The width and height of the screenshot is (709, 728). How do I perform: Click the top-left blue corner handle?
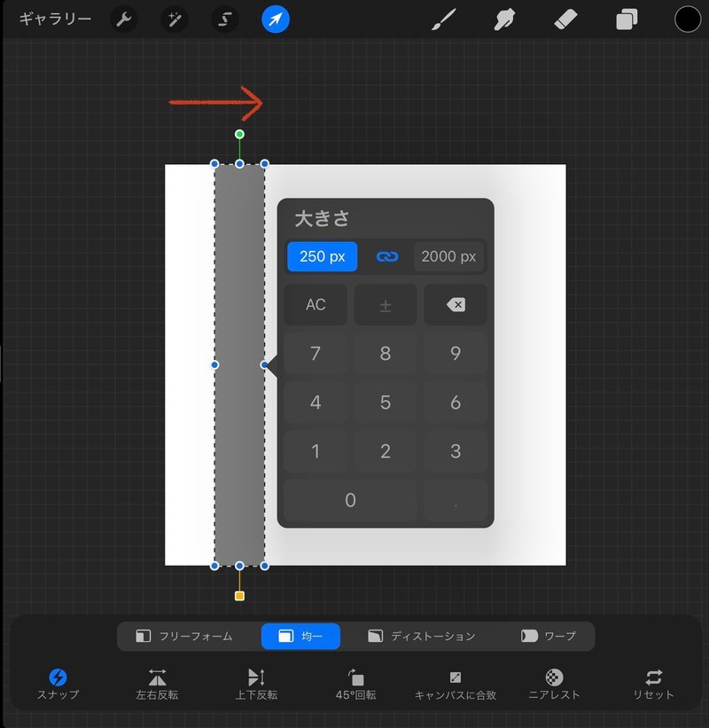214,164
